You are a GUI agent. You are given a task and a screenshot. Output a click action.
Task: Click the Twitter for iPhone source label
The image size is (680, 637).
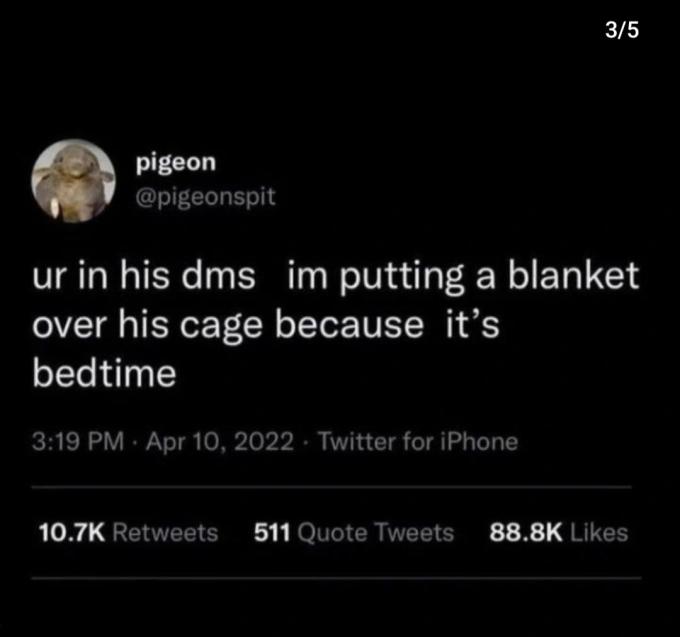pyautogui.click(x=418, y=442)
